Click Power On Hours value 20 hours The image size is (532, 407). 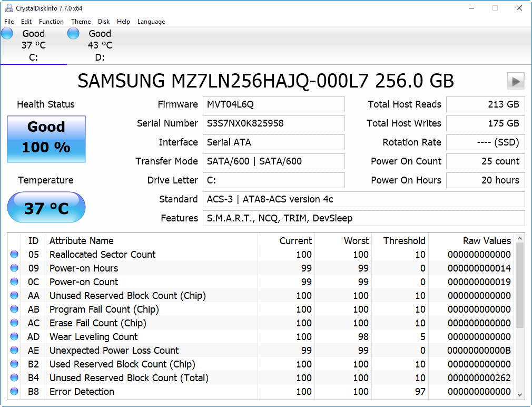tap(486, 180)
